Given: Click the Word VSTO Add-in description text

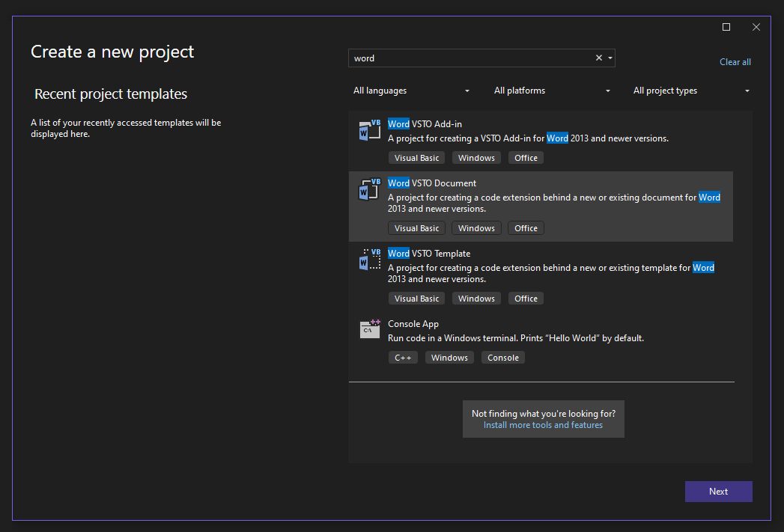Looking at the screenshot, I should [x=528, y=138].
